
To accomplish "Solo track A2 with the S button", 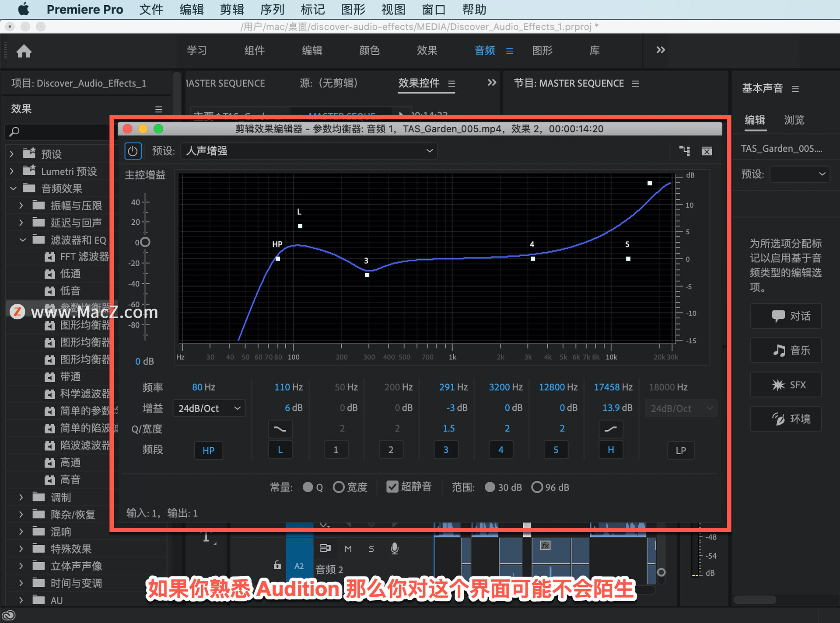I will point(371,548).
